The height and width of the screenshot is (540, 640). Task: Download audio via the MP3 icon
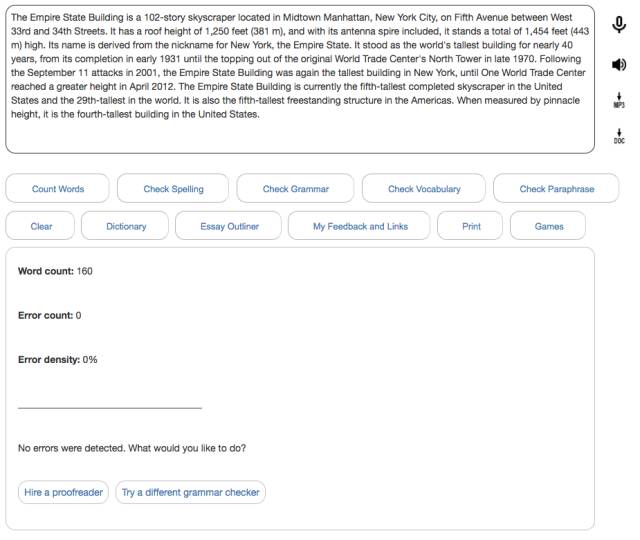coord(618,102)
